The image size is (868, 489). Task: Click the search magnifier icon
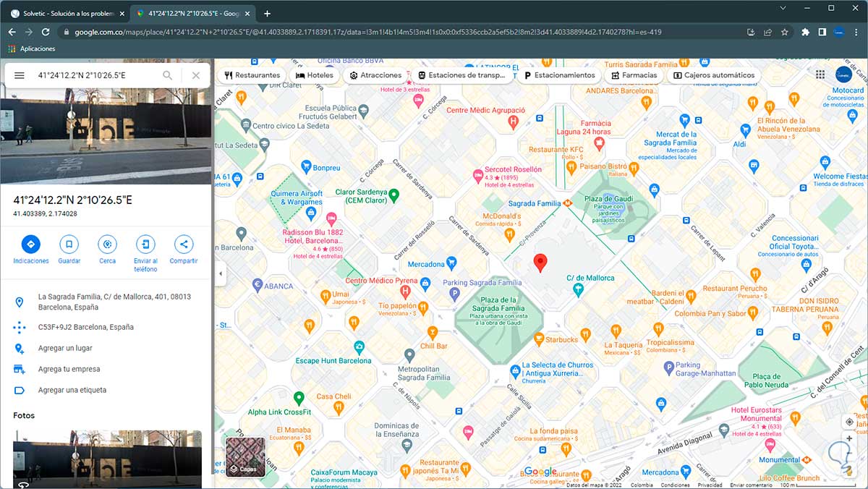click(x=168, y=75)
